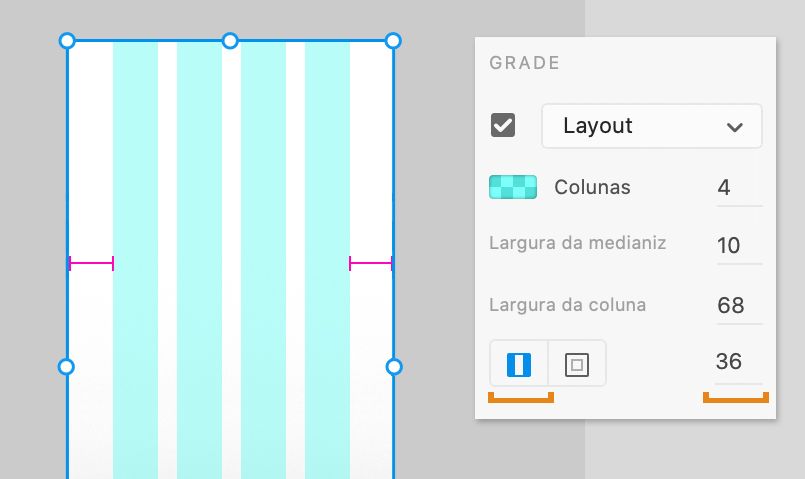This screenshot has width=805, height=479.
Task: Click the margin value field showing 36
Action: (738, 362)
